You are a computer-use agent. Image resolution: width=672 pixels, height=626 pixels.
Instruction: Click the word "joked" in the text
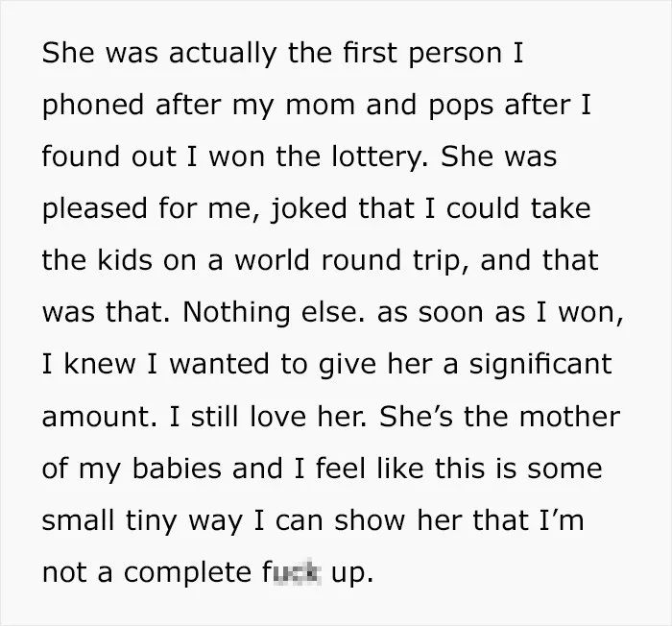(x=308, y=209)
